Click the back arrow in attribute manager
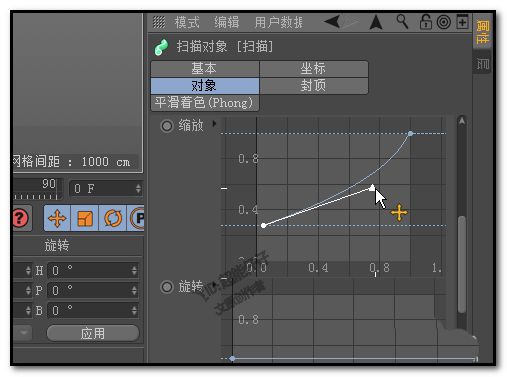Viewport: 507px width, 377px height. 332,22
